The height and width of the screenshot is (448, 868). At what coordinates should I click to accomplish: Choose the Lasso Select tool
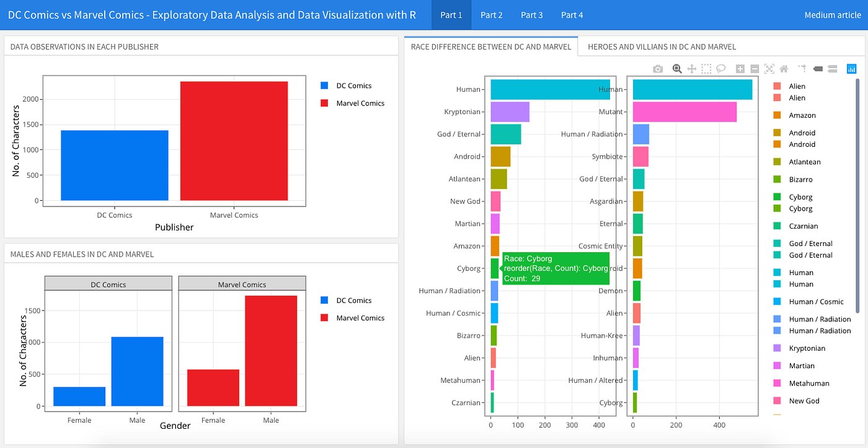[721, 69]
